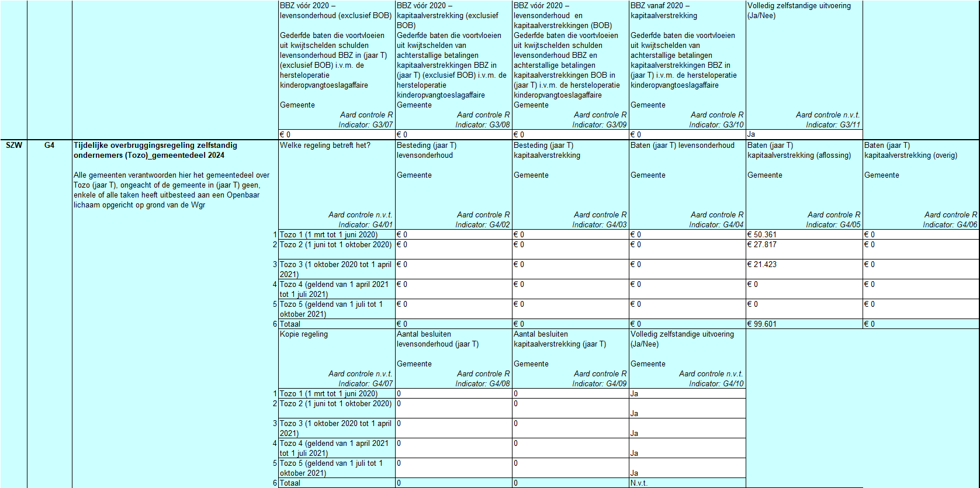Select the 'N.v.t.' cell in Totaal row
This screenshot has width=980, height=488.
click(x=687, y=483)
